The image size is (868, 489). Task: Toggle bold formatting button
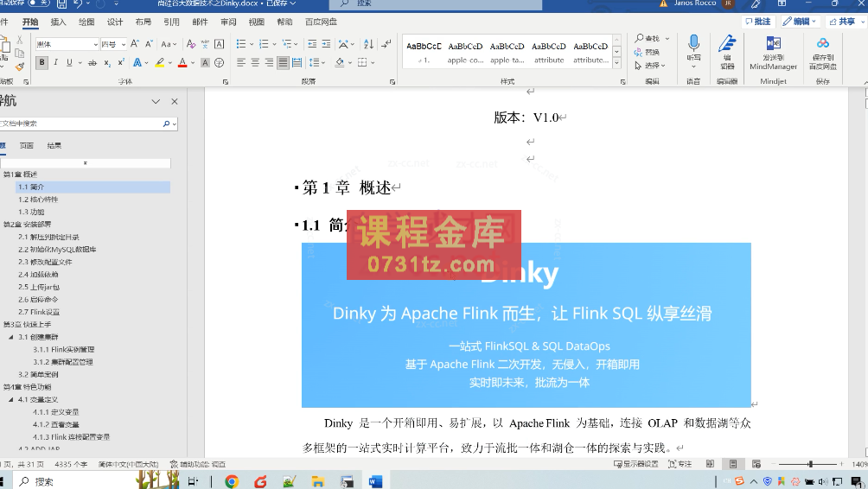41,62
